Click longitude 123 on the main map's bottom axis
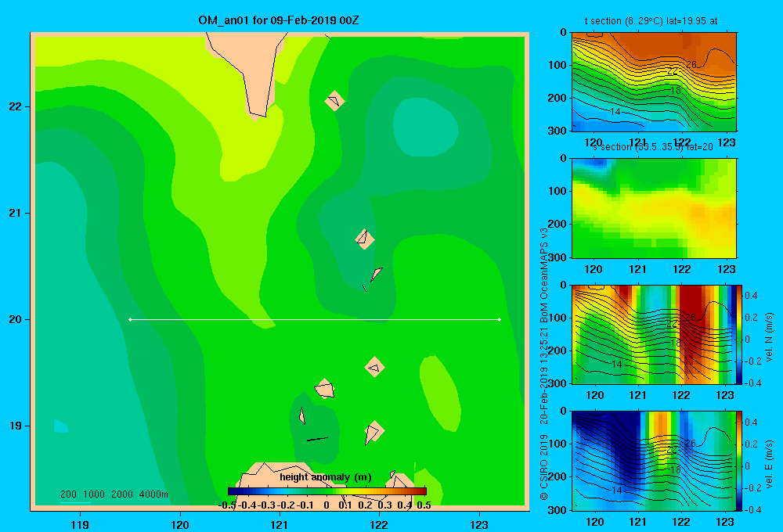Viewport: 783px width, 532px height. tap(479, 525)
